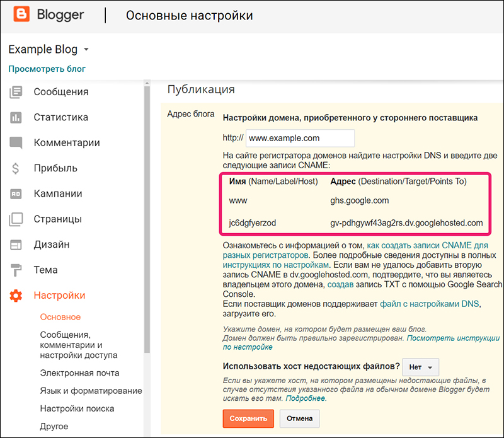504x438 pixels.
Task: Click the Прибыль dollar sign icon
Action: click(16, 168)
